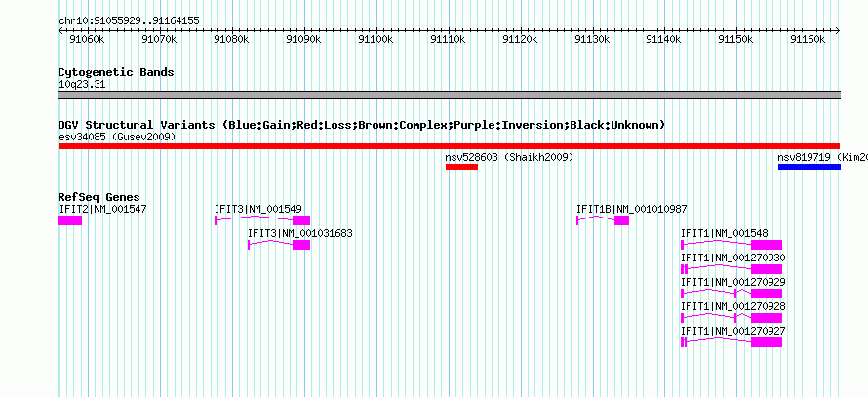The height and width of the screenshot is (397, 868).
Task: Click the IFIT1 NM_001548 gene glyph
Action: (x=731, y=245)
